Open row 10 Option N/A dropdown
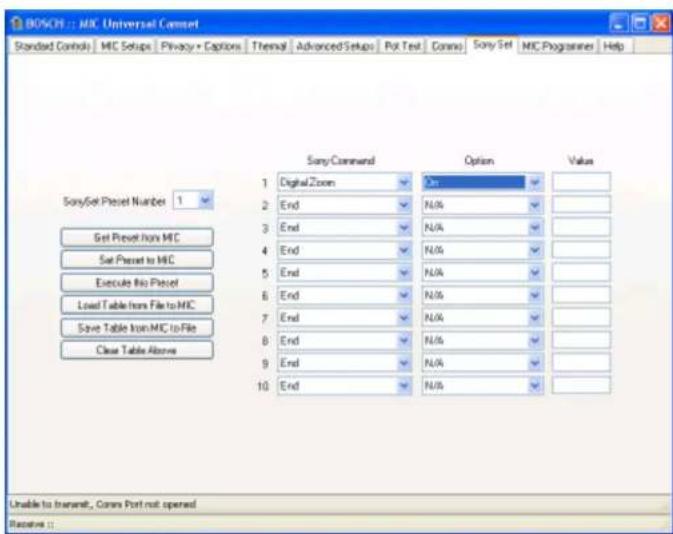Viewport: 673px width, 534px height. pyautogui.click(x=483, y=386)
